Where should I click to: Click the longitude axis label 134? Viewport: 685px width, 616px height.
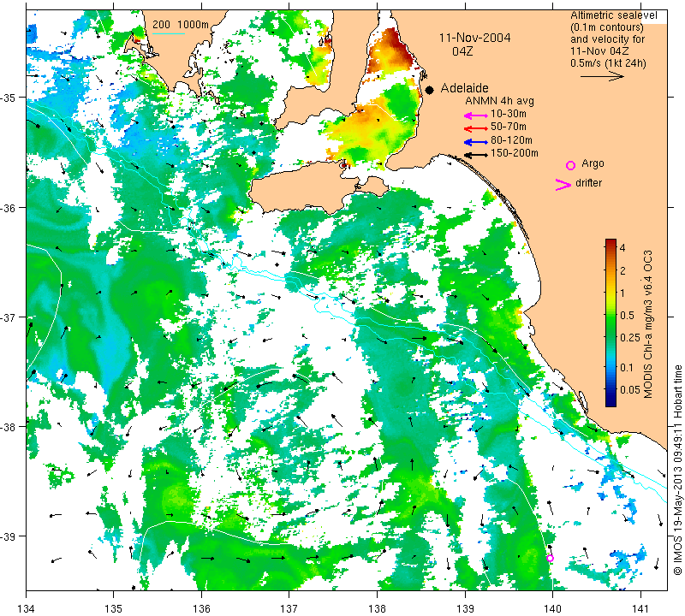click(27, 607)
